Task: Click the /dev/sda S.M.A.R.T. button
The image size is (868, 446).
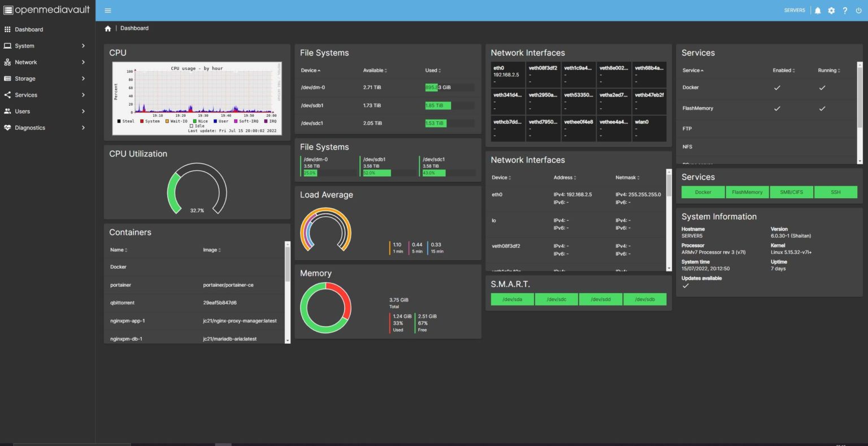Action: 513,299
